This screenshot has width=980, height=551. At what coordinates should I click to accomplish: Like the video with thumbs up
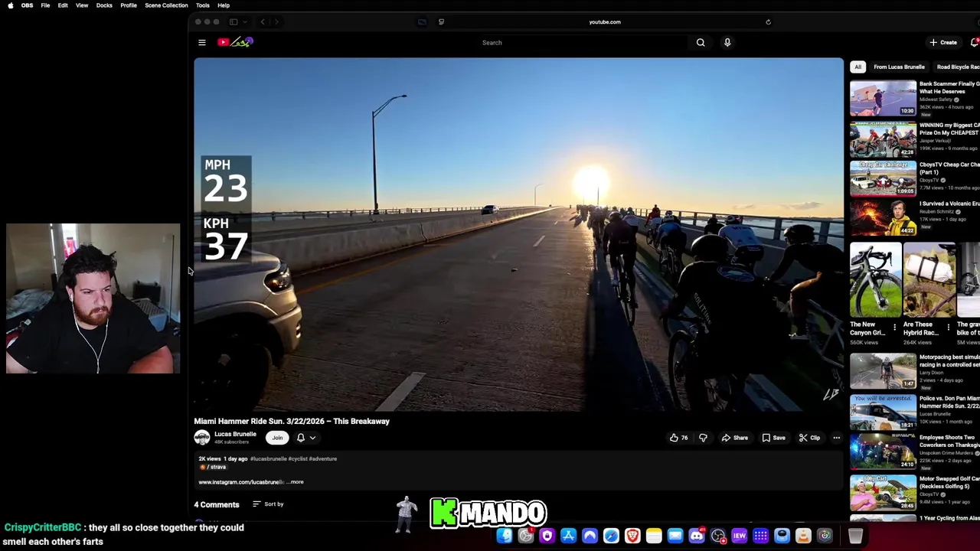click(x=678, y=438)
